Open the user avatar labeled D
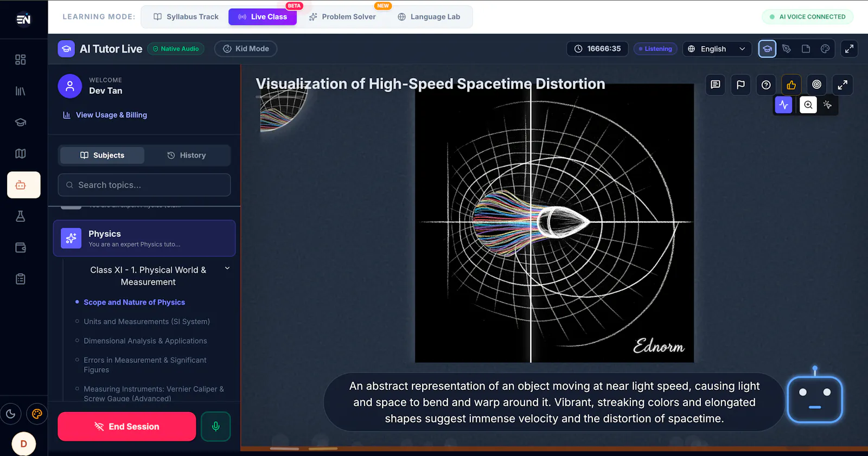The height and width of the screenshot is (456, 868). click(x=24, y=444)
